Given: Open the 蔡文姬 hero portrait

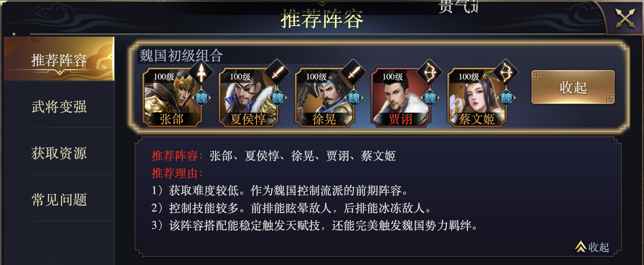Looking at the screenshot, I should click(x=477, y=97).
